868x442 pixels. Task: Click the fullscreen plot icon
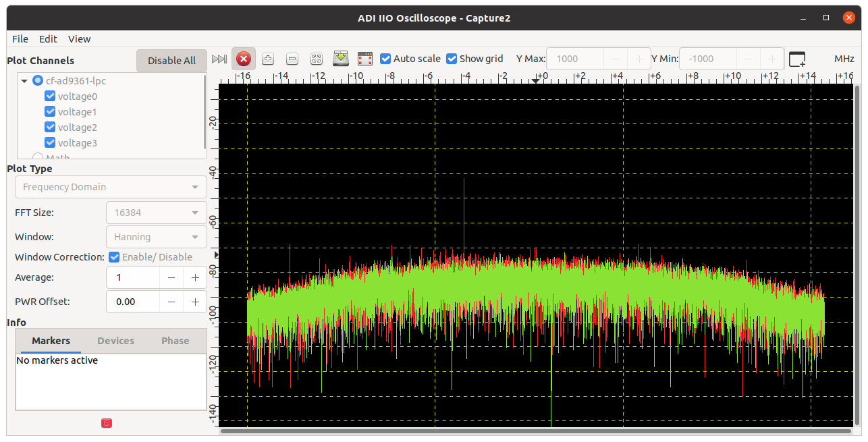pyautogui.click(x=365, y=59)
